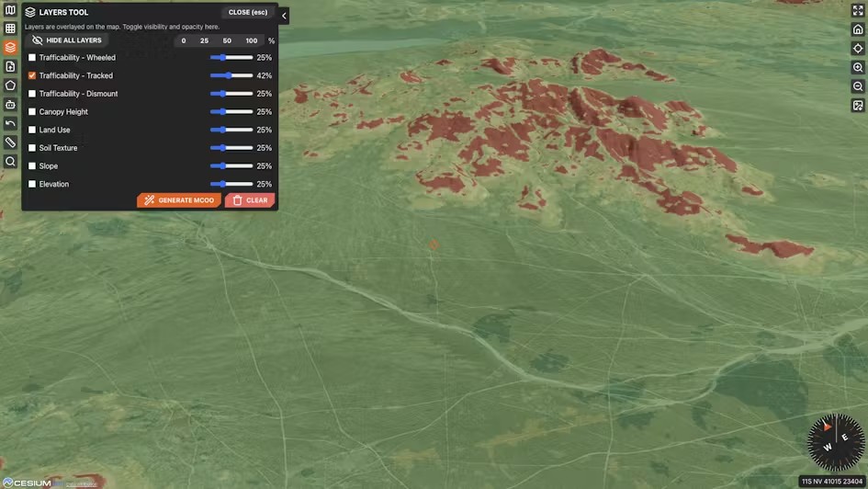Collapse the panel with the chevron arrow
The width and height of the screenshot is (868, 489).
tap(284, 16)
